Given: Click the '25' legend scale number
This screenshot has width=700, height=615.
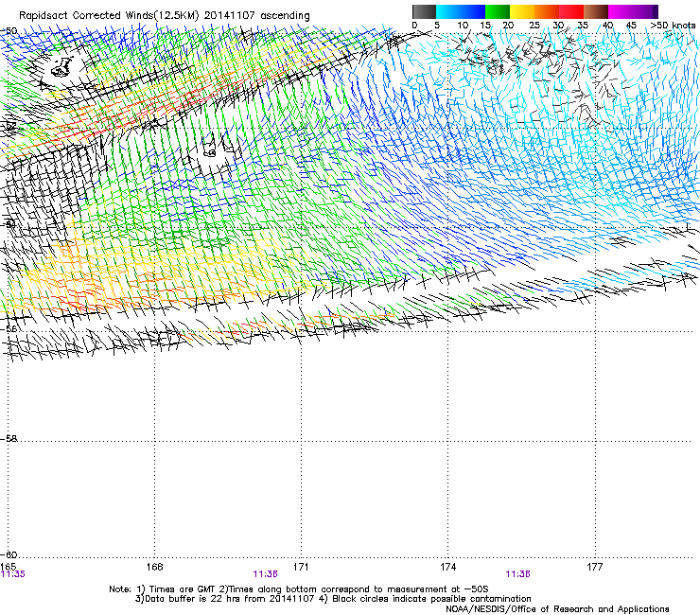Looking at the screenshot, I should click(534, 26).
